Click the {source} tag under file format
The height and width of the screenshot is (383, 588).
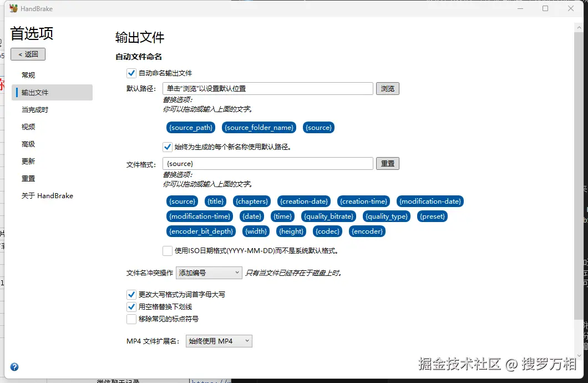[182, 201]
